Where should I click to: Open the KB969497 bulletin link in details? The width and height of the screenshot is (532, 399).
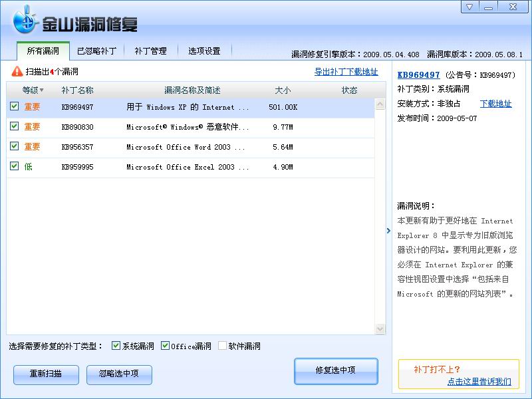[418, 75]
